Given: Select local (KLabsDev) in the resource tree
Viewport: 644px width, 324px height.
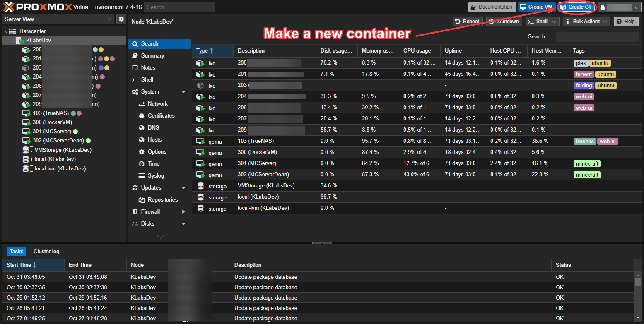Looking at the screenshot, I should (55, 159).
